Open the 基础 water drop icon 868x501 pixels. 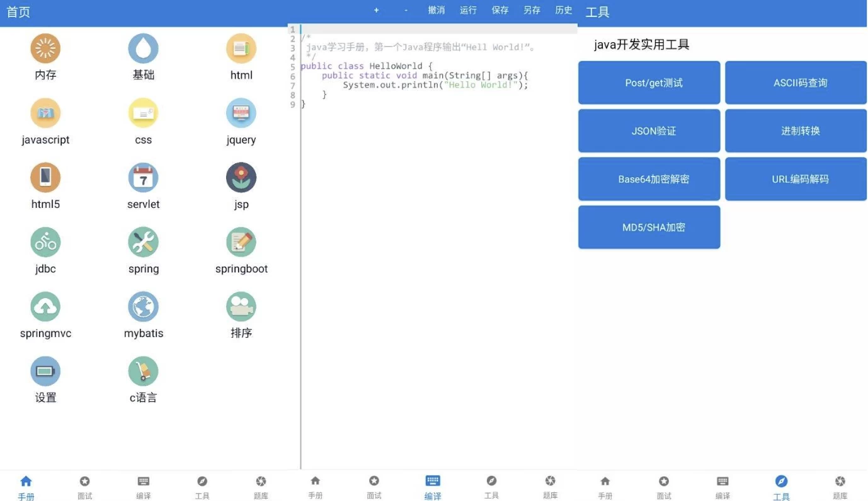pyautogui.click(x=143, y=49)
